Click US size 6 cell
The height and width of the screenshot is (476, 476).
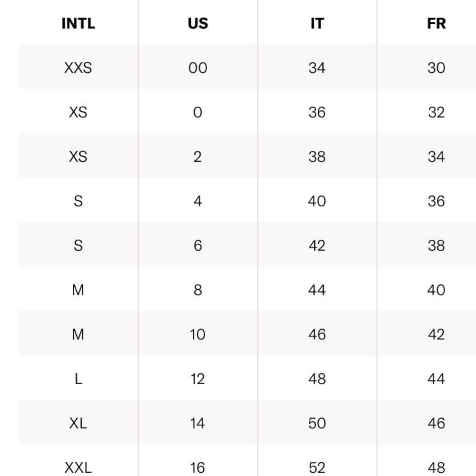198,245
